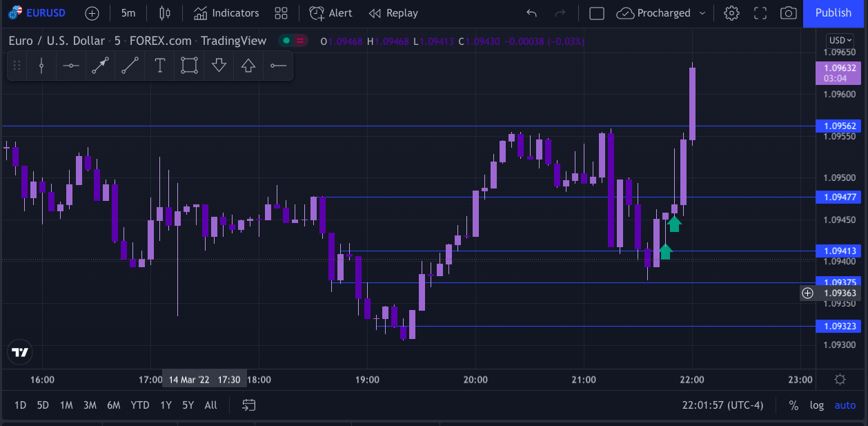Viewport: 868px width, 426px height.
Task: Enable log scale on price axis
Action: tap(817, 405)
